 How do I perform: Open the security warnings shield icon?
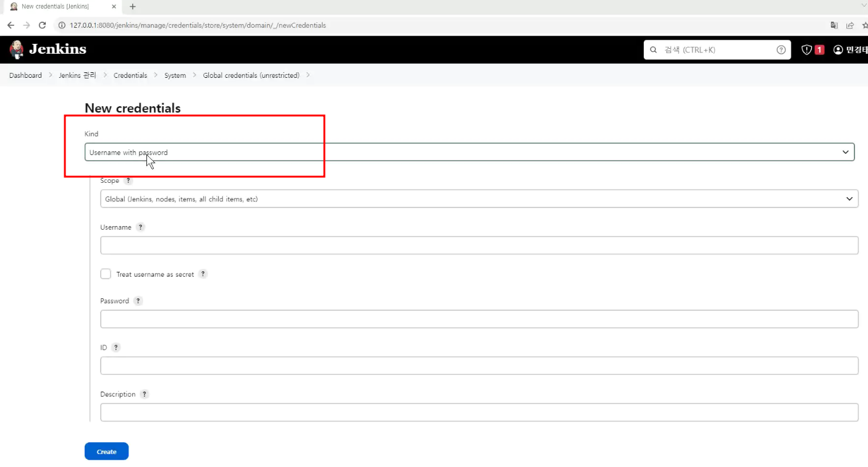[x=806, y=50]
